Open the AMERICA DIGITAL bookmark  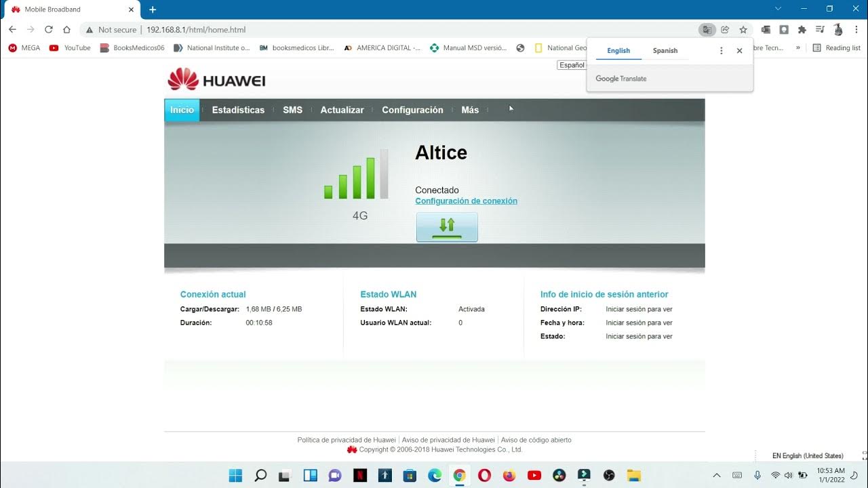382,48
